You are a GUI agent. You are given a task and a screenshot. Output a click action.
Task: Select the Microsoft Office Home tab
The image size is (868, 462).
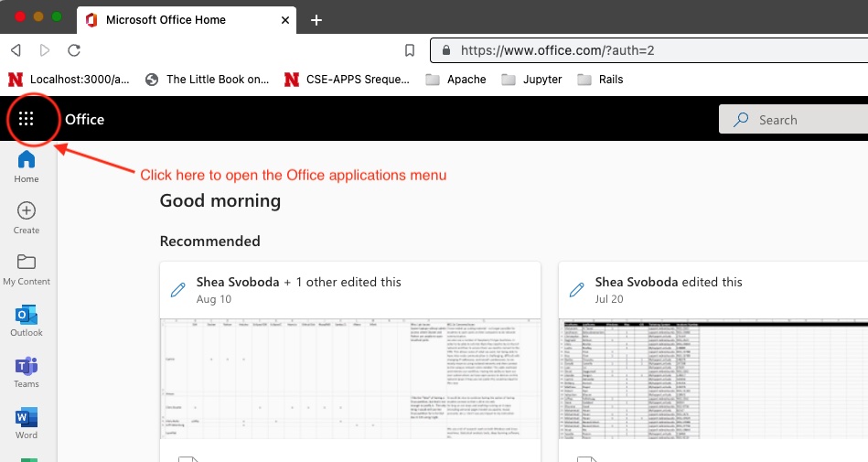click(x=183, y=19)
